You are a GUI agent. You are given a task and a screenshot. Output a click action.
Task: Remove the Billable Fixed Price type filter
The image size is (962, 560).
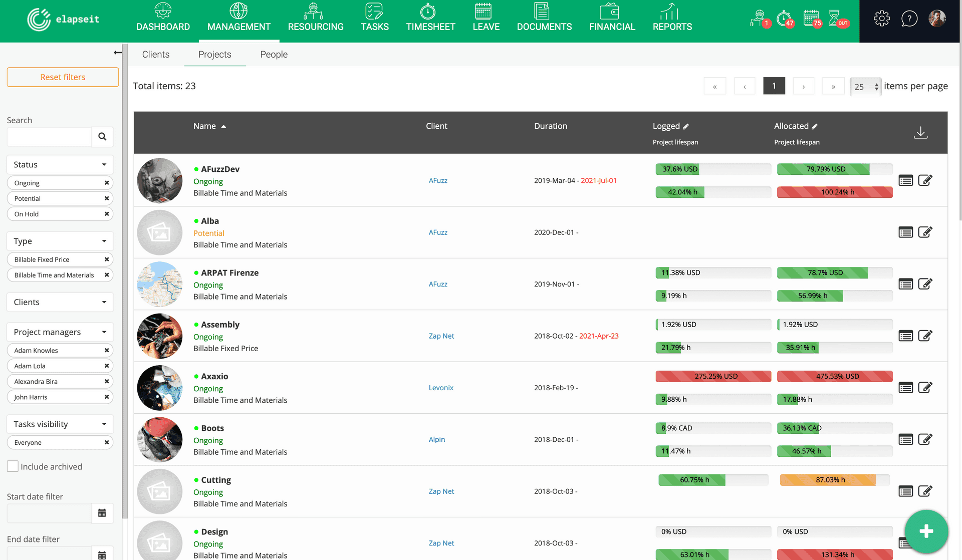(x=107, y=258)
